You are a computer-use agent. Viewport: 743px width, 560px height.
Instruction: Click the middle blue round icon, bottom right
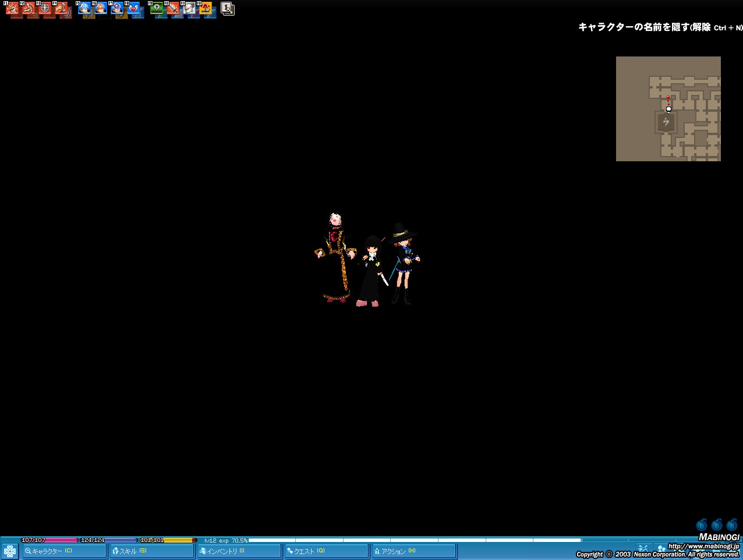pyautogui.click(x=717, y=525)
